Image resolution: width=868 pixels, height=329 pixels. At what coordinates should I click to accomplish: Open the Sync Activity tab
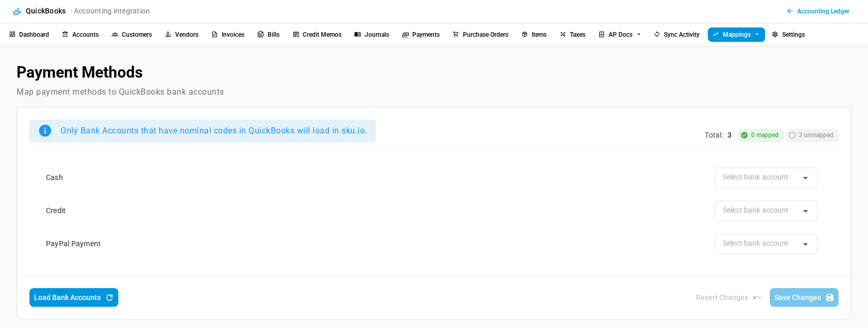pyautogui.click(x=676, y=35)
